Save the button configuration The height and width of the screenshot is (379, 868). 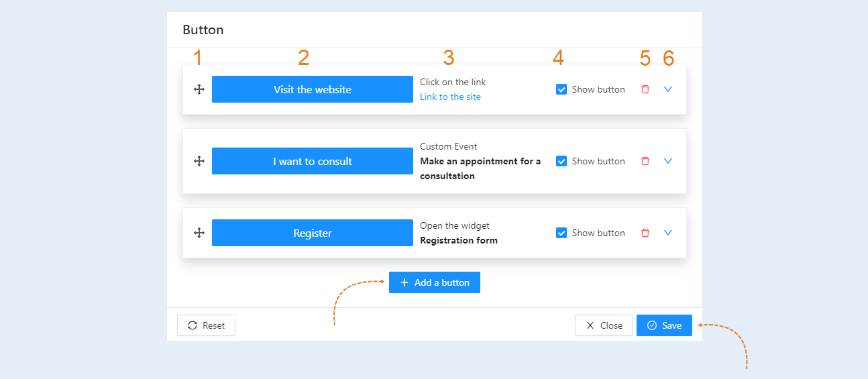click(664, 325)
